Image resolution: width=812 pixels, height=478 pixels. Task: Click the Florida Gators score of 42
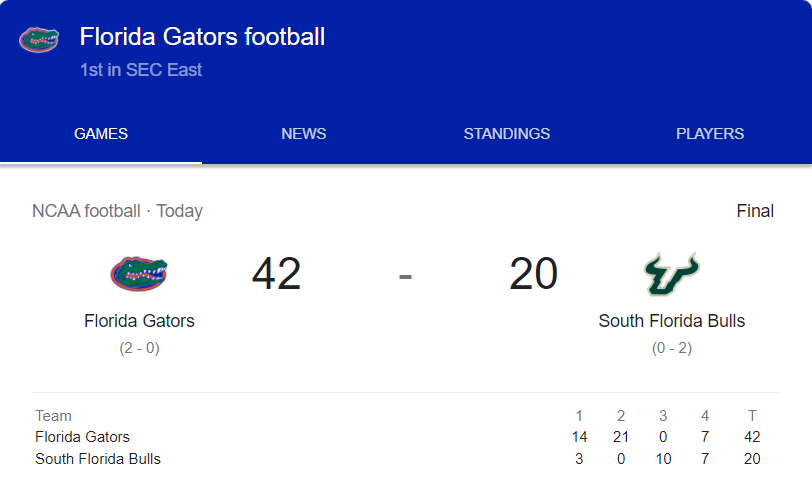(x=276, y=274)
